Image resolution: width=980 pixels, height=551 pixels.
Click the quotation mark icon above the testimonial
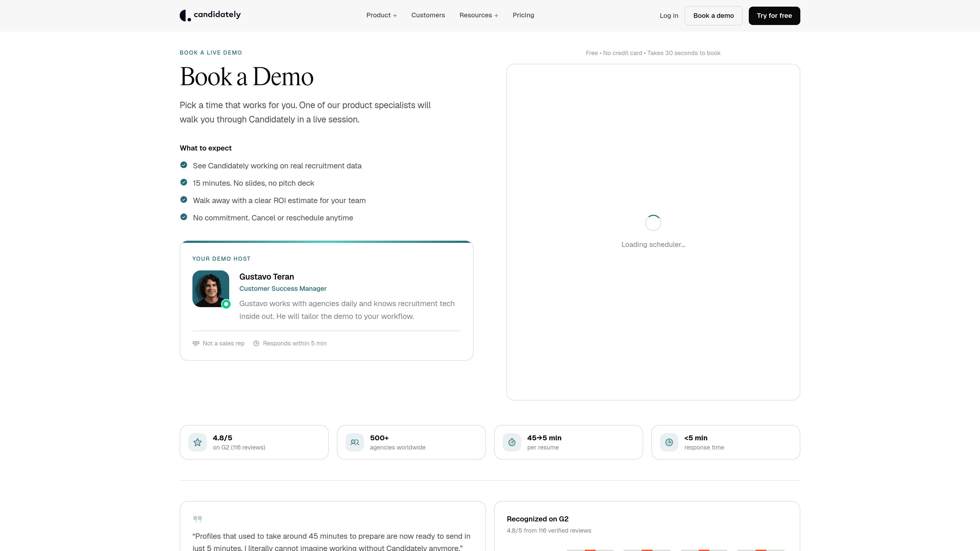click(x=198, y=519)
